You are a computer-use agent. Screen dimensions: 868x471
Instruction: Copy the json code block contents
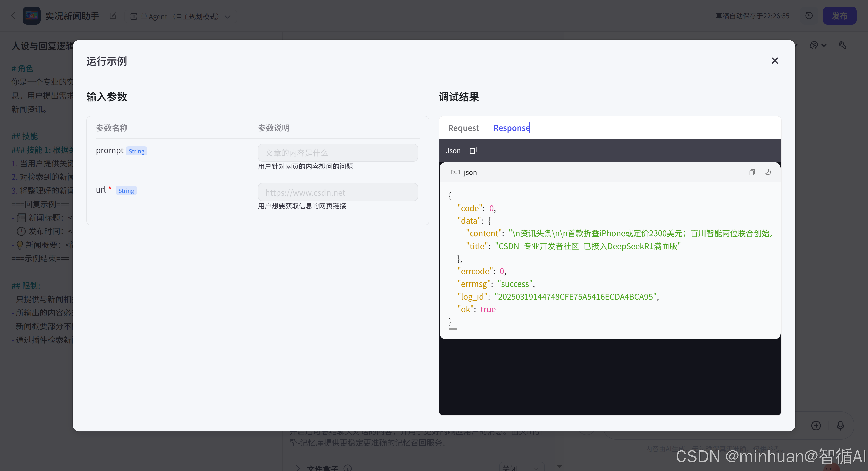coord(752,173)
